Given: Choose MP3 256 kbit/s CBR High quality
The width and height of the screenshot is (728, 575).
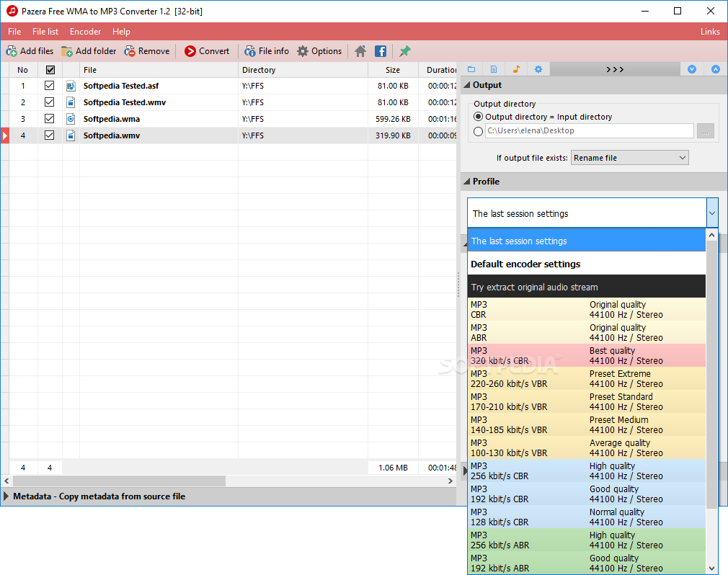Looking at the screenshot, I should click(x=587, y=471).
